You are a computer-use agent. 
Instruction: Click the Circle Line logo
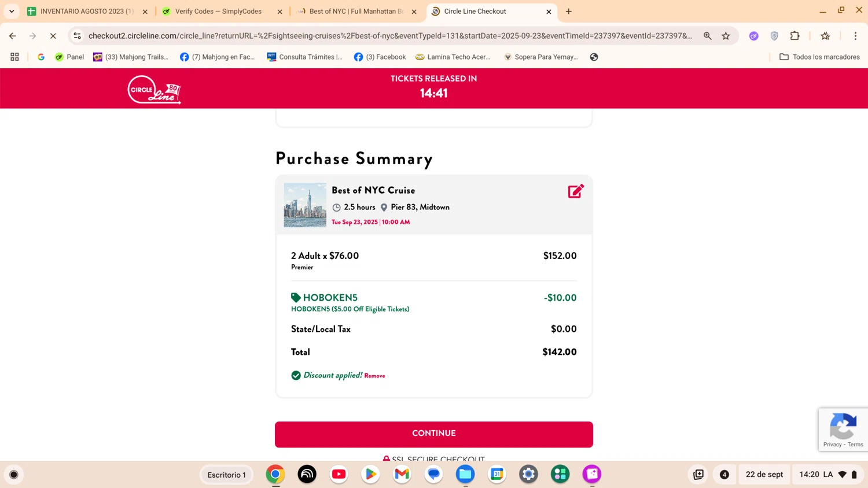click(x=155, y=90)
